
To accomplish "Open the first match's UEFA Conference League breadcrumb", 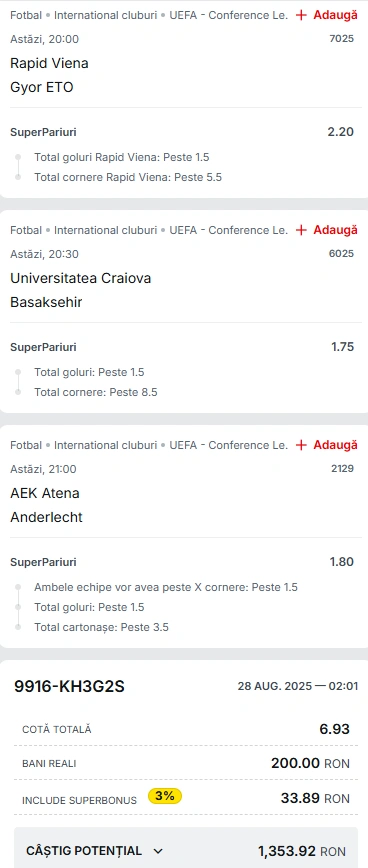I will tap(229, 15).
